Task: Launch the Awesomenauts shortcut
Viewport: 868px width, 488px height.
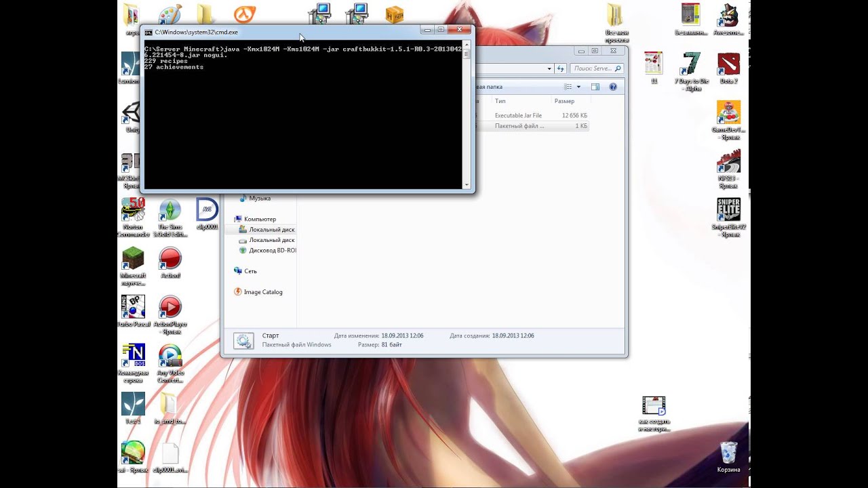Action: pos(728,19)
